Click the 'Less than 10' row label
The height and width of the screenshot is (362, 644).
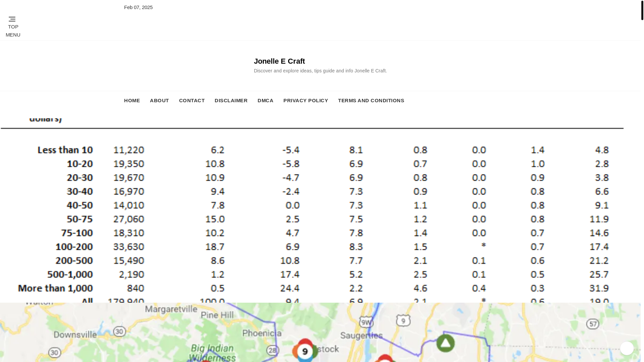click(65, 150)
